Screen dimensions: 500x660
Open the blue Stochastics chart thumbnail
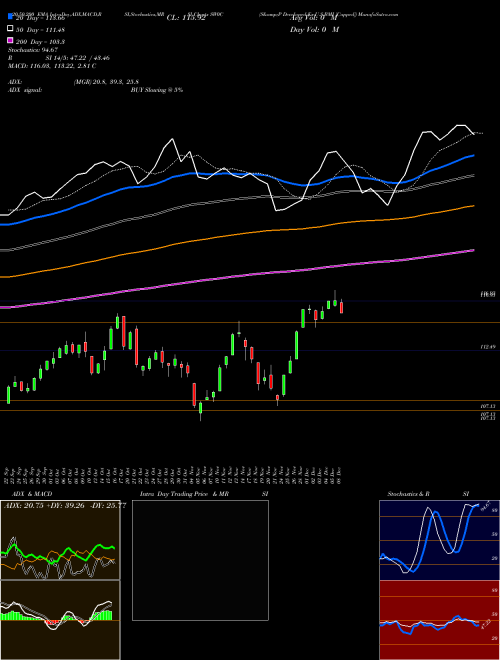[x=439, y=540]
